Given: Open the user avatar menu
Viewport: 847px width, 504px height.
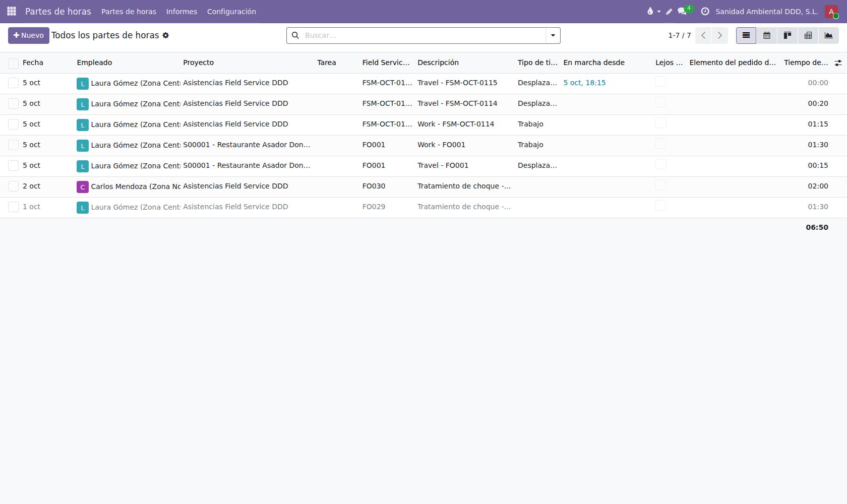Looking at the screenshot, I should [831, 11].
